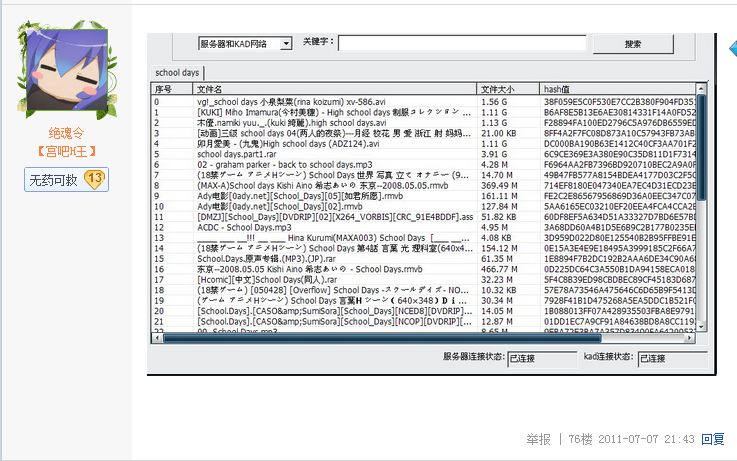Screen dimensions: 737x461
Task: Click the 关键字 search input field
Action: point(462,43)
